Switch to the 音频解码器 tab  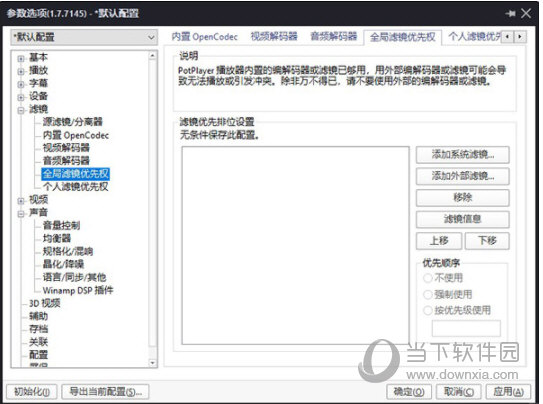click(x=333, y=37)
